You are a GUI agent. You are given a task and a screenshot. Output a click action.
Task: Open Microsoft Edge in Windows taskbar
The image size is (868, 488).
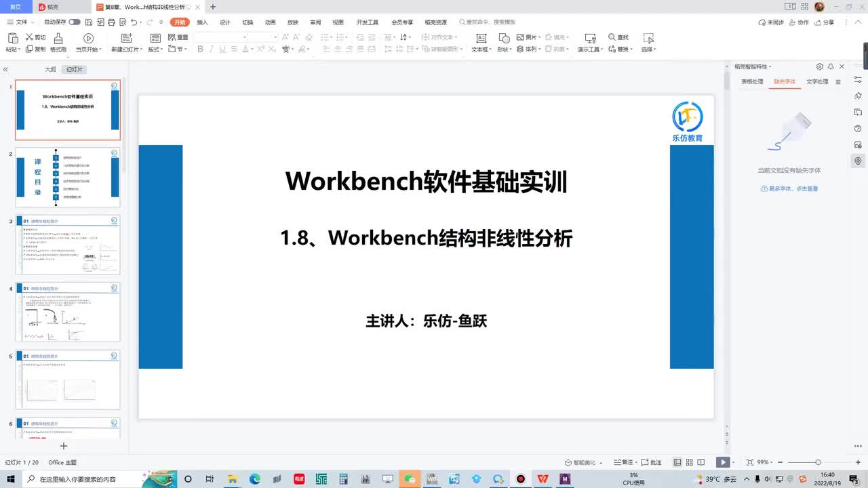[254, 479]
